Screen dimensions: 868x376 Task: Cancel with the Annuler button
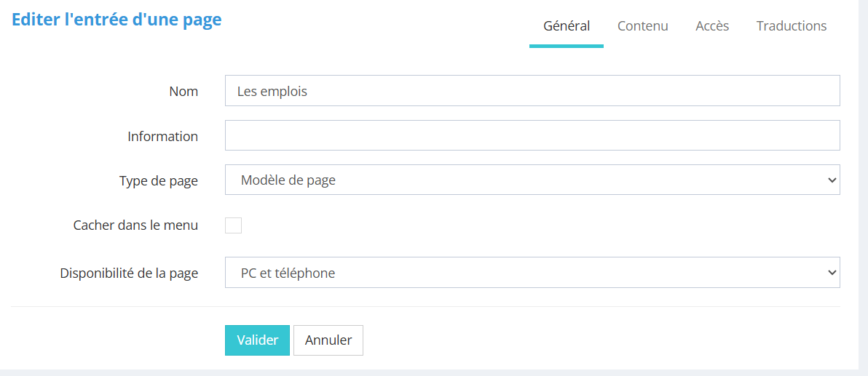(x=328, y=340)
